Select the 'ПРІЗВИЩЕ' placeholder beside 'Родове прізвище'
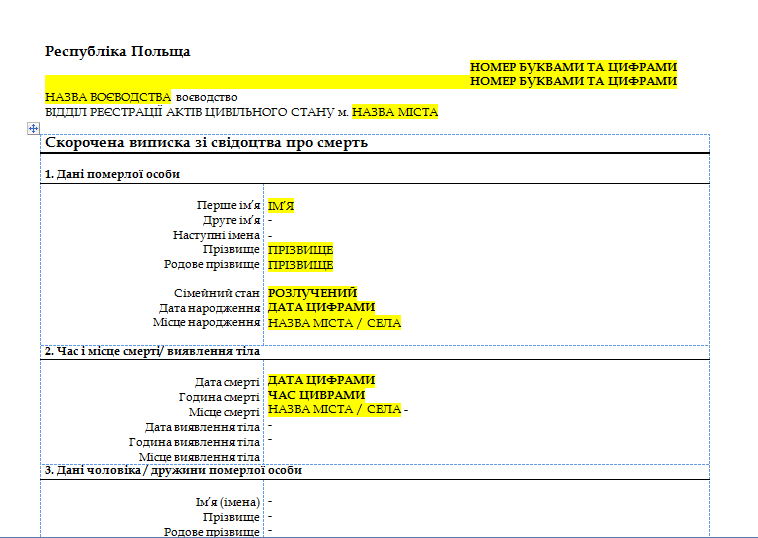This screenshot has width=758, height=538. tap(301, 265)
